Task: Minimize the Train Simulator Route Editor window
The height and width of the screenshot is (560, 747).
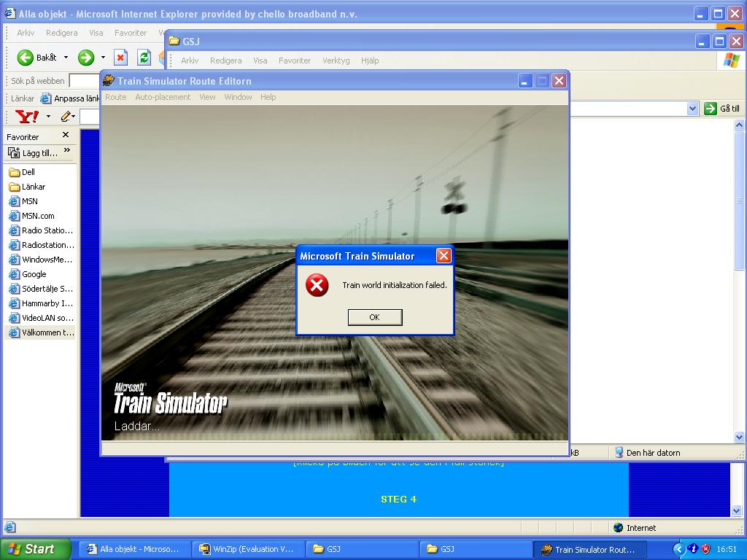Action: (525, 81)
